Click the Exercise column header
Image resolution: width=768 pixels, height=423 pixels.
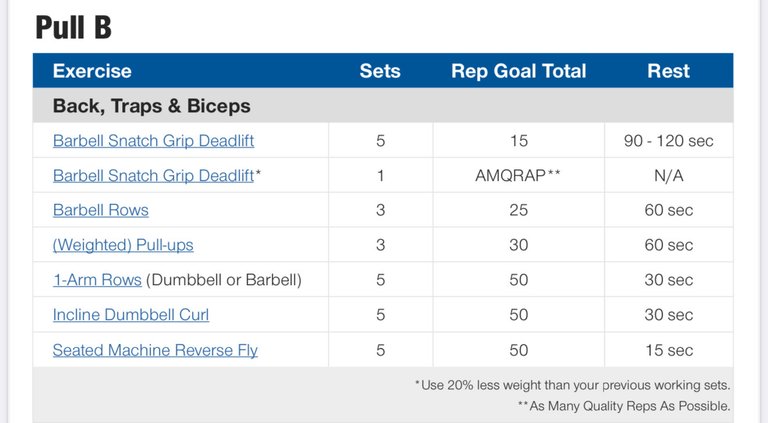click(x=92, y=71)
